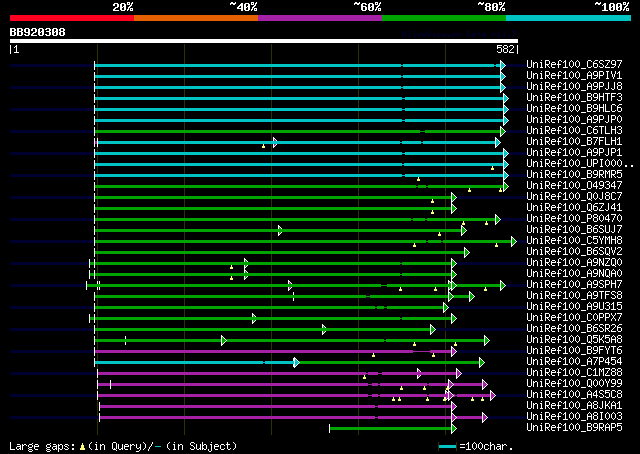
Task: Click the UniRef100_A9SPH7 label
Action: (574, 285)
